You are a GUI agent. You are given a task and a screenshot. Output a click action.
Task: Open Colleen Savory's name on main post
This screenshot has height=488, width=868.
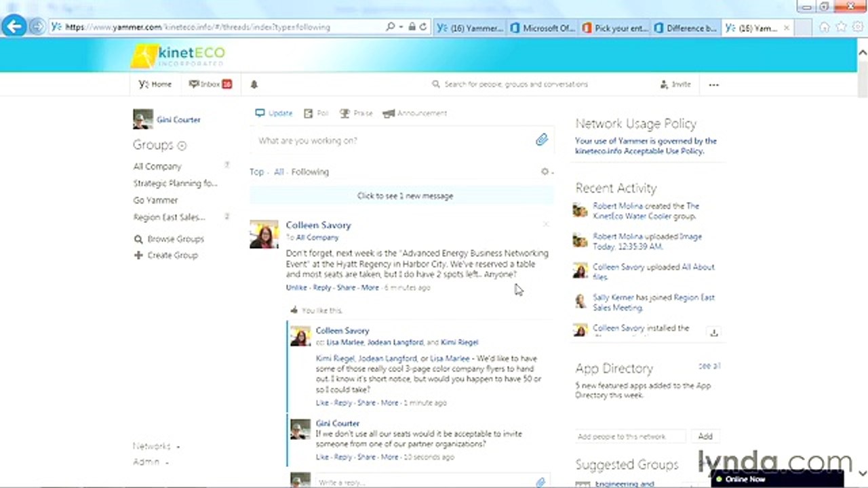(318, 225)
